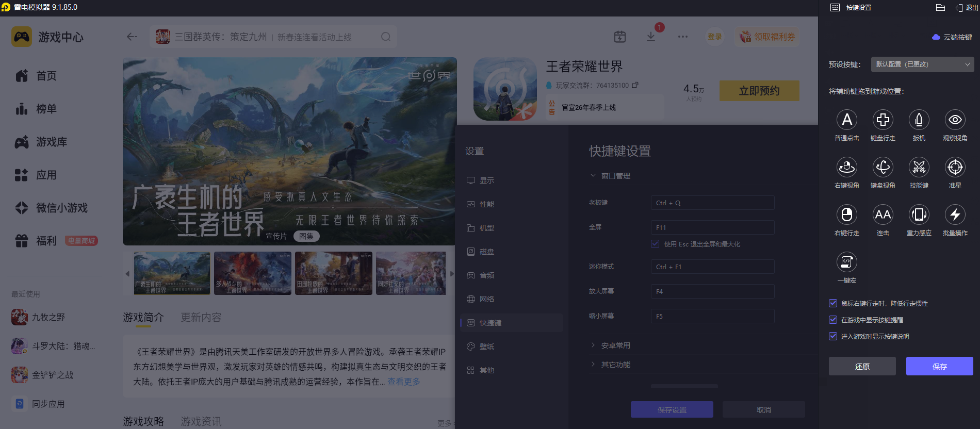This screenshot has height=429, width=980.
Task: Select the 一键宏 macro icon
Action: click(x=847, y=262)
